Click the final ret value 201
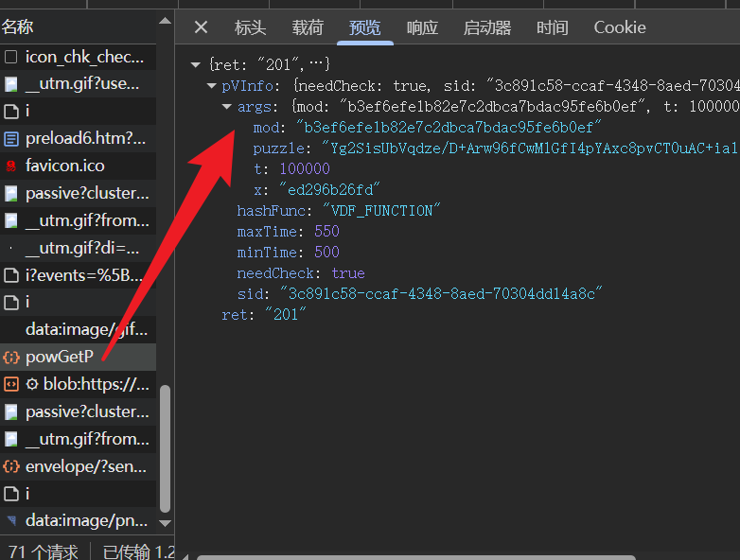The image size is (740, 560). coord(286,315)
